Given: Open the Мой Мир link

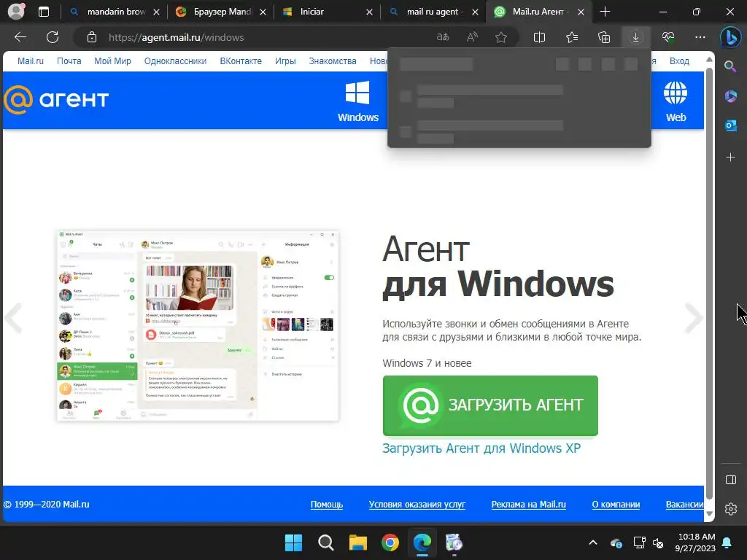Looking at the screenshot, I should (x=112, y=61).
